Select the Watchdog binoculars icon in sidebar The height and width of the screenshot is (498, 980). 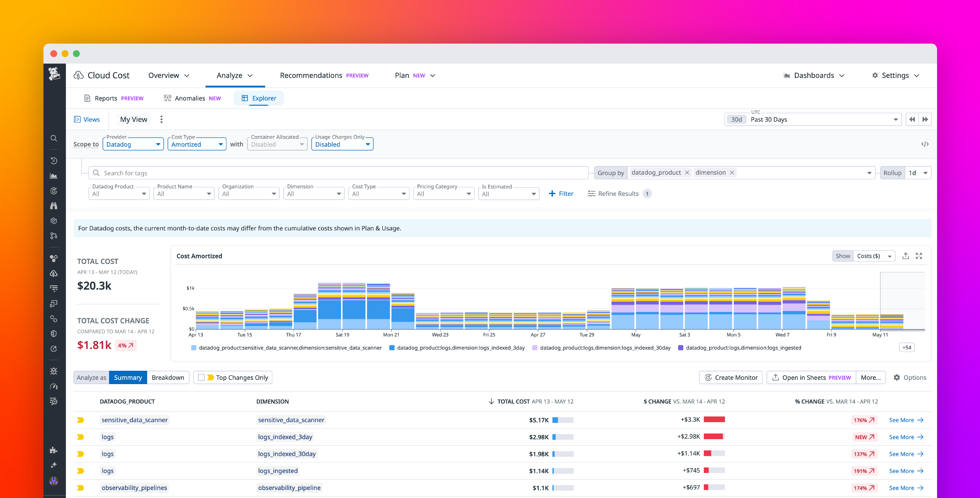54,206
